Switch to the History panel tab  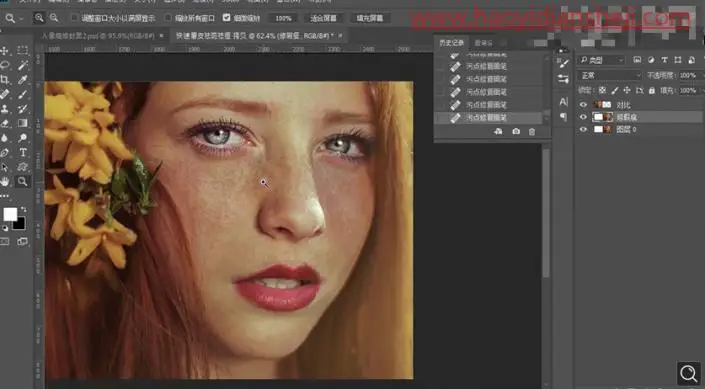pos(451,43)
